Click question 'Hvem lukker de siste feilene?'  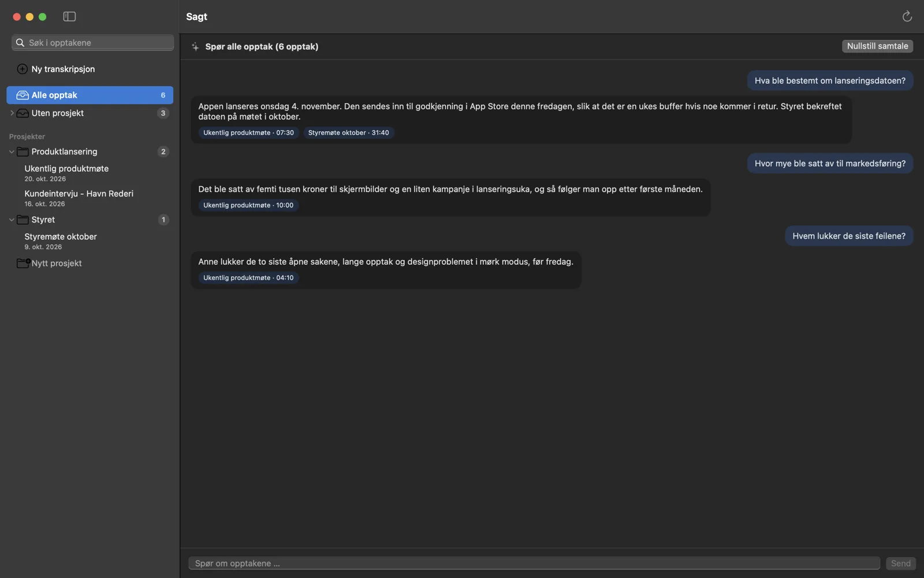click(849, 236)
